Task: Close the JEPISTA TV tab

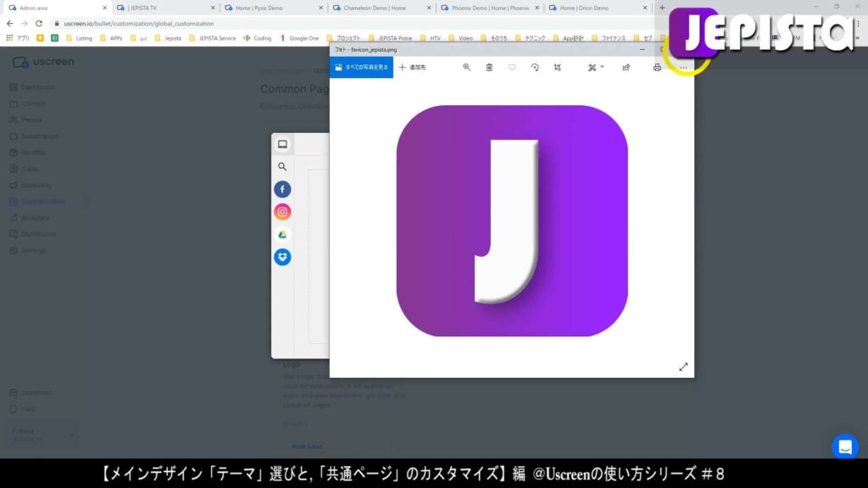Action: (213, 8)
